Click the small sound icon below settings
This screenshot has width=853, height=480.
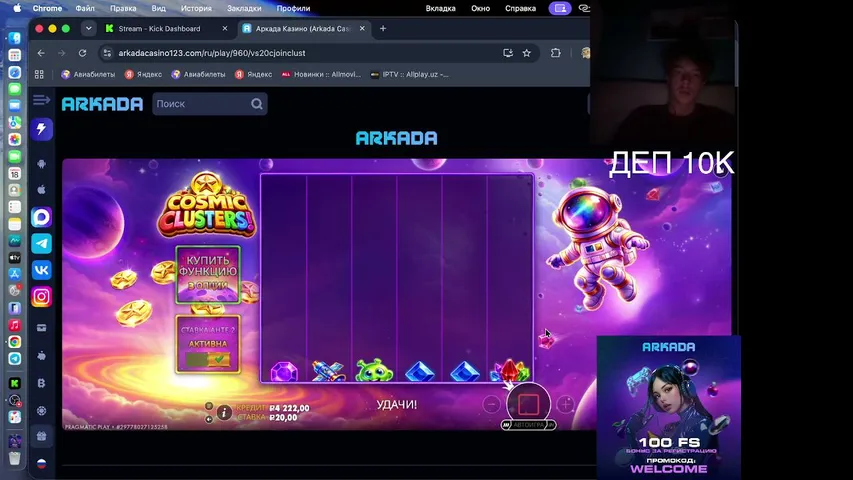click(209, 419)
